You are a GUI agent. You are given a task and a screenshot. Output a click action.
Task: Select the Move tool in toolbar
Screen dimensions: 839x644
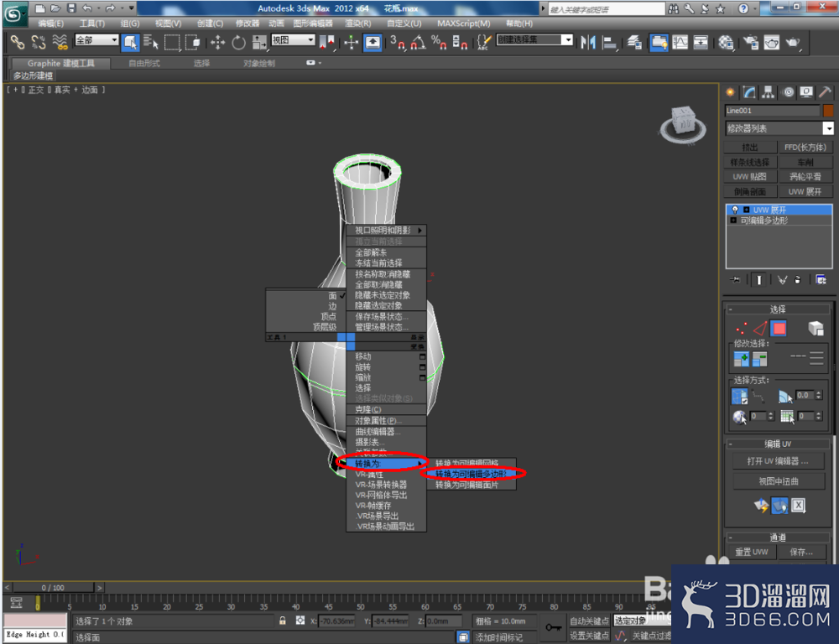217,42
